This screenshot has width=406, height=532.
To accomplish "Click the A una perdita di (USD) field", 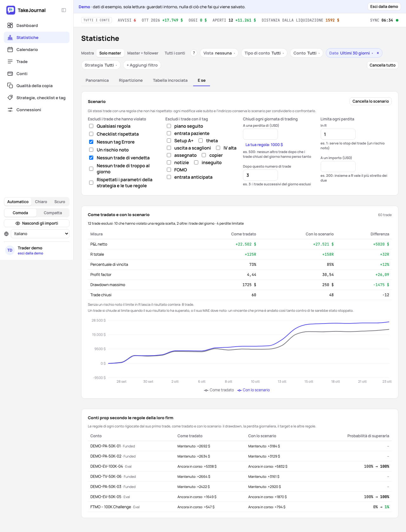I will [x=260, y=134].
